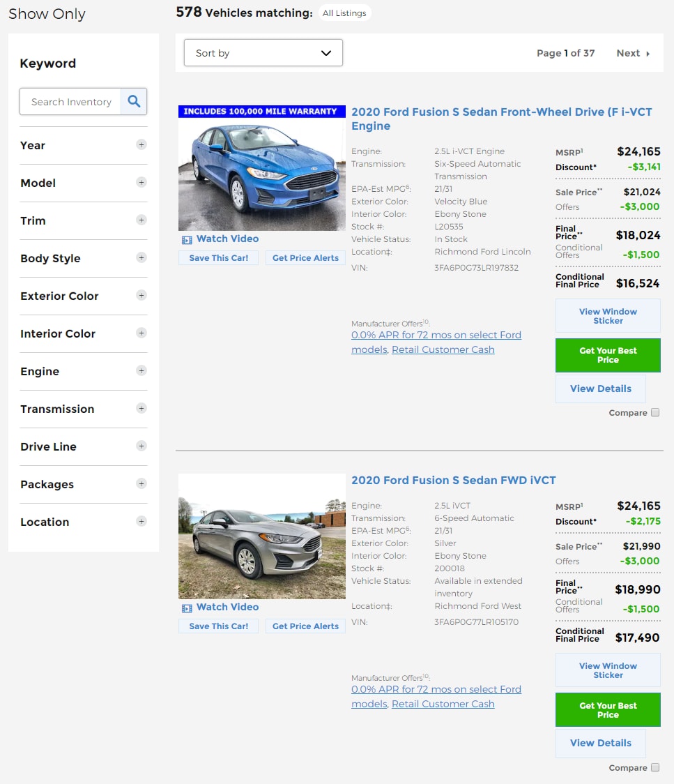Expand the Exterior Color filter

[x=141, y=295]
